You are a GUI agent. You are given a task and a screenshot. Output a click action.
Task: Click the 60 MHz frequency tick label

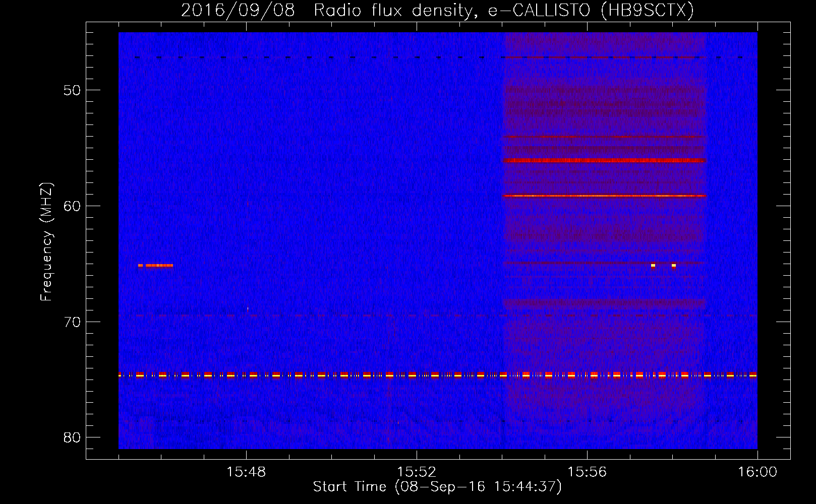tap(72, 206)
